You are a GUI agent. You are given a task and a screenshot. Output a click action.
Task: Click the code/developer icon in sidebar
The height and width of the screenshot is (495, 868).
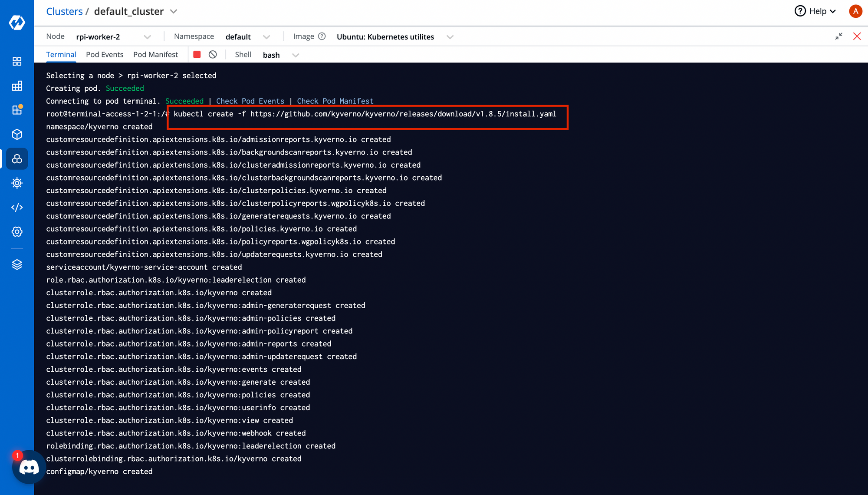(x=17, y=207)
